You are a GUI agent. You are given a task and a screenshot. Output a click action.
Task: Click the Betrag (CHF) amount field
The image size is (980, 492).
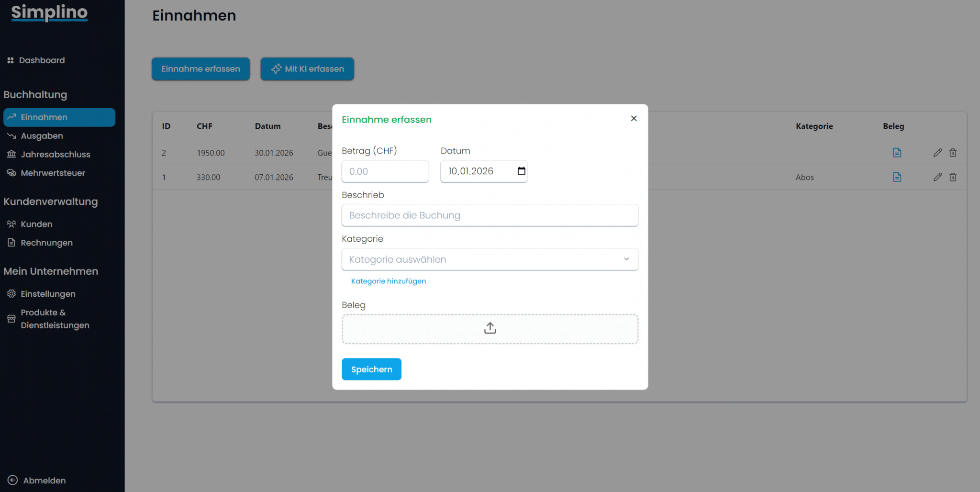point(385,171)
